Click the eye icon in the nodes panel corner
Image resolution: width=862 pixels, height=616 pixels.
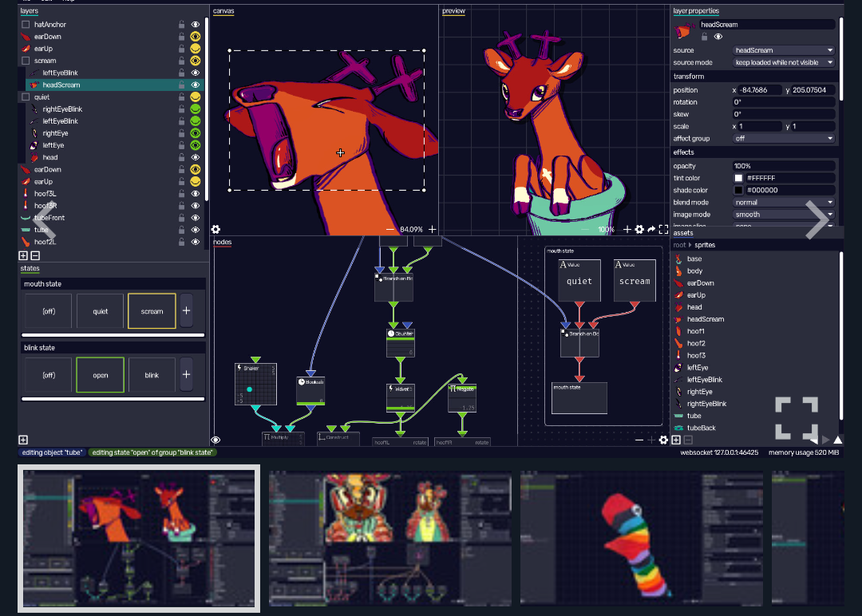pyautogui.click(x=215, y=440)
